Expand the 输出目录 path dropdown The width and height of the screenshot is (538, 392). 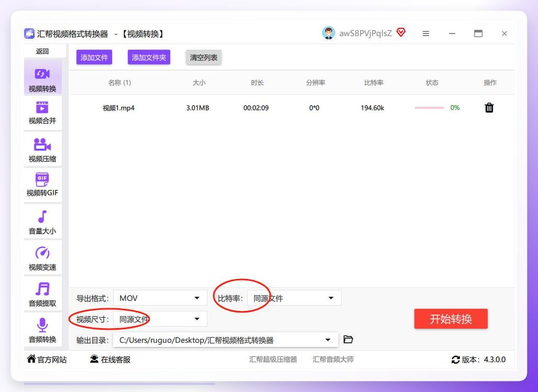225,340
